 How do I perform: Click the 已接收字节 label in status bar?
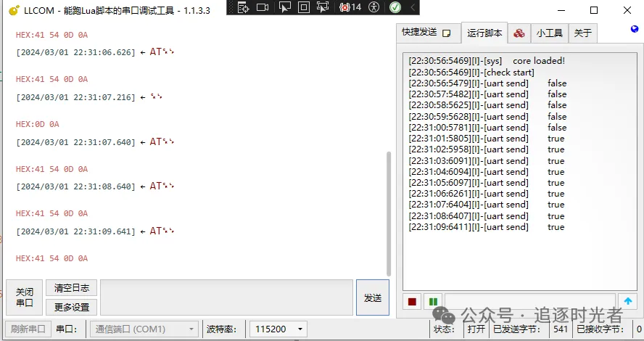(600, 329)
